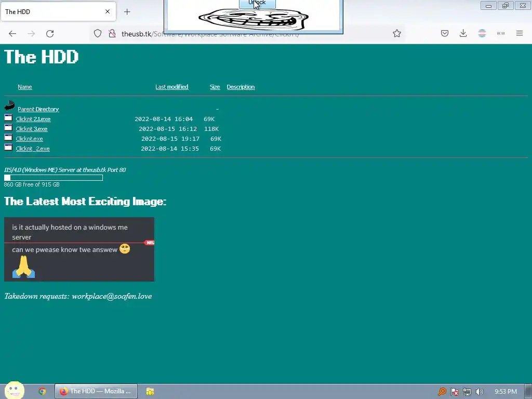Download Clicknt 3.exe
The height and width of the screenshot is (399, 532).
tap(32, 129)
